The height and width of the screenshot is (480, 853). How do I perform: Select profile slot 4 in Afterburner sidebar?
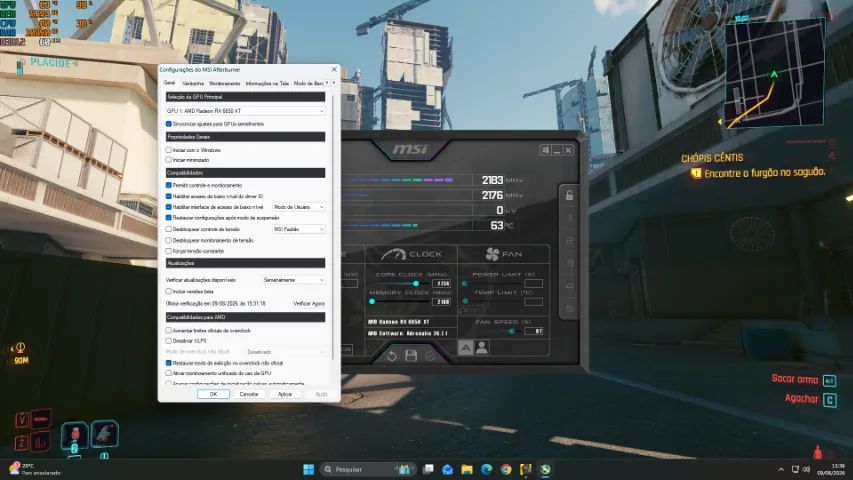569,286
